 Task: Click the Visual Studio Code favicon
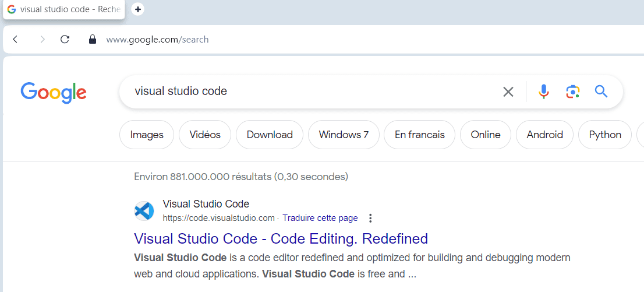click(144, 211)
